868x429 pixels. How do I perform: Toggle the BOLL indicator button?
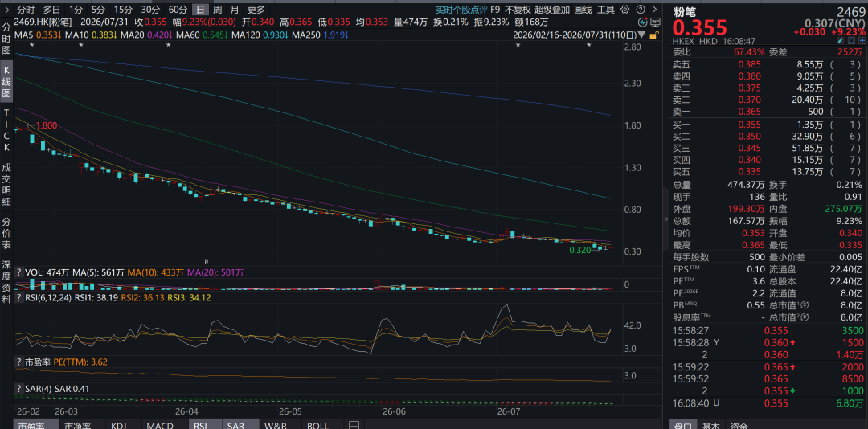pos(317,425)
